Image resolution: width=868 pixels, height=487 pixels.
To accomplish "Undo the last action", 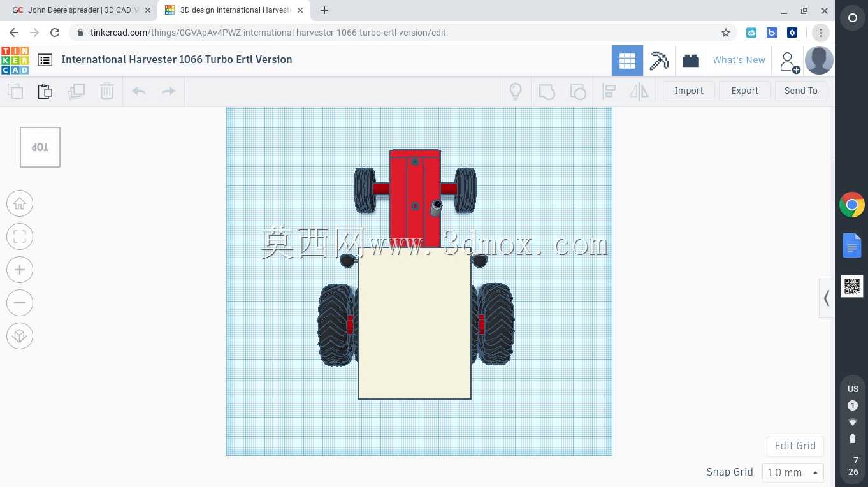I will [x=139, y=91].
